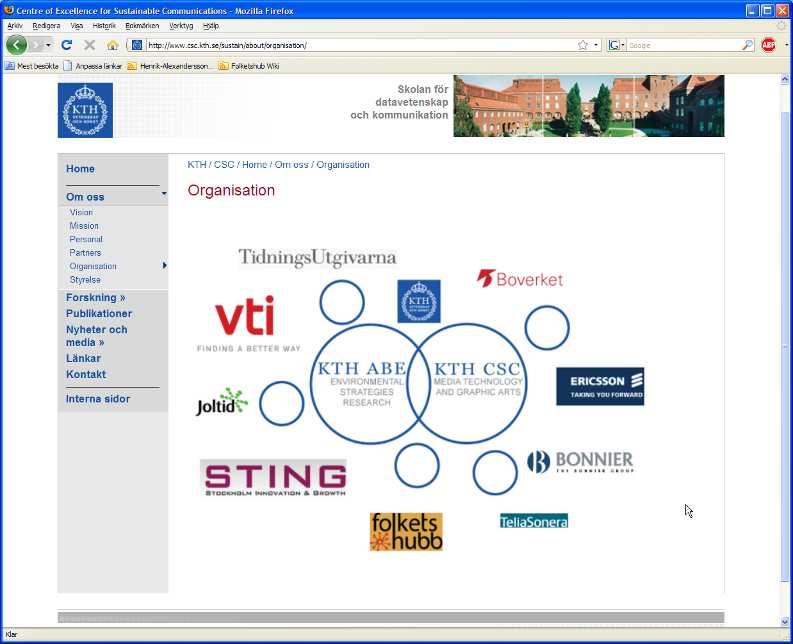Open the toolbar overflow arrow beside ABP
The width and height of the screenshot is (793, 644).
tap(786, 46)
